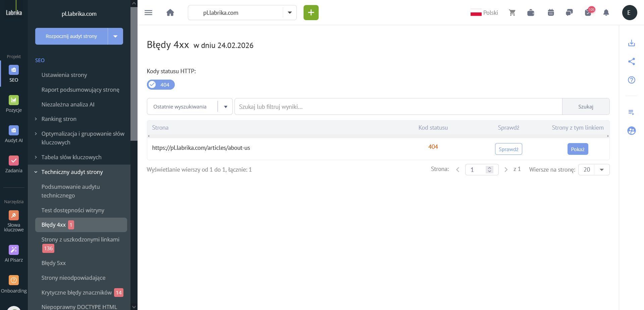Go to previous page arrow

[x=458, y=170]
